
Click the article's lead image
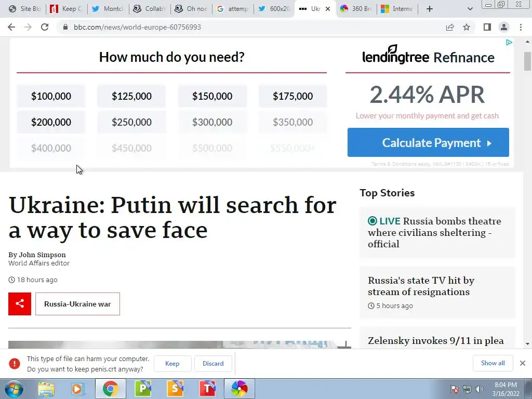coord(179,345)
